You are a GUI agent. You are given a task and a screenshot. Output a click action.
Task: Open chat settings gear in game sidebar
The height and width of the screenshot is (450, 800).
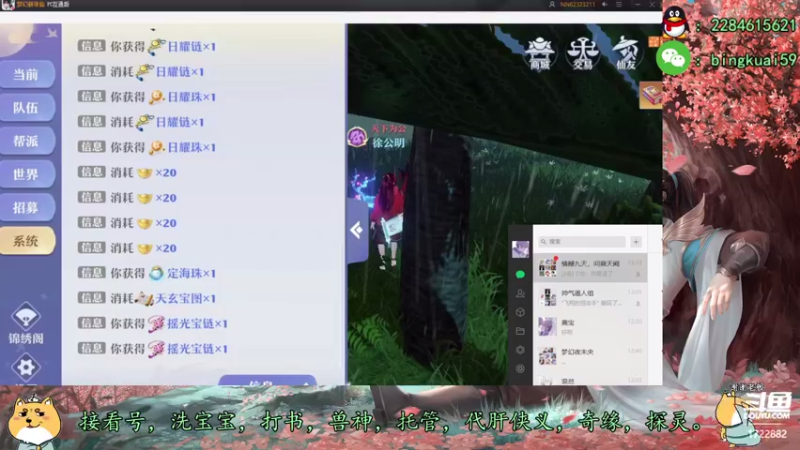[26, 367]
